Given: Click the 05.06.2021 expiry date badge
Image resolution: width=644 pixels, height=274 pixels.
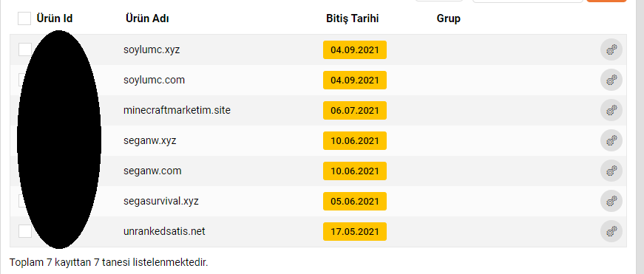Looking at the screenshot, I should click(355, 202).
